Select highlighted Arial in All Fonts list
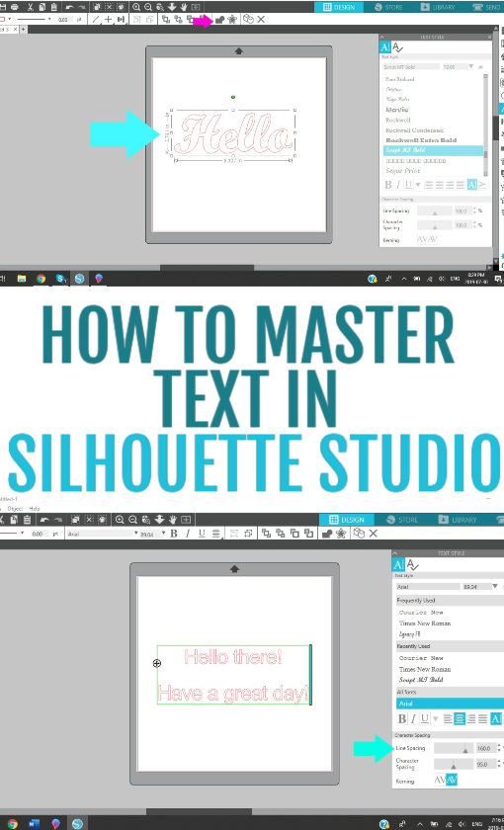Viewport: 504px width, 830px height. [450, 704]
